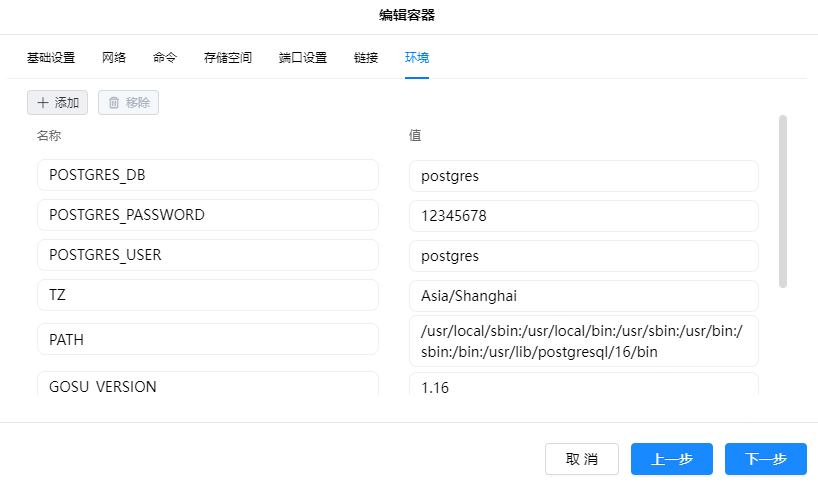Viewport: 818px width, 486px height.
Task: Switch to the 链接 tab
Action: pos(366,57)
